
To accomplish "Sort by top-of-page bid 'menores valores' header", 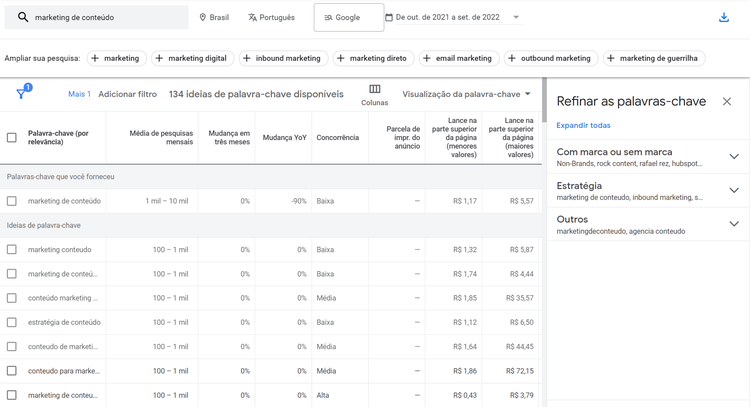I will click(x=454, y=138).
